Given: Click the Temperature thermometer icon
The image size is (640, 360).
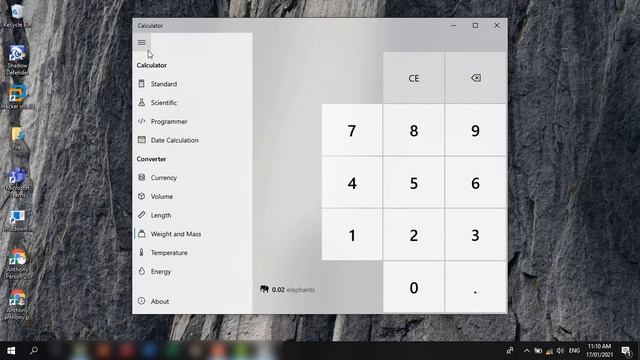Looking at the screenshot, I should 141,252.
